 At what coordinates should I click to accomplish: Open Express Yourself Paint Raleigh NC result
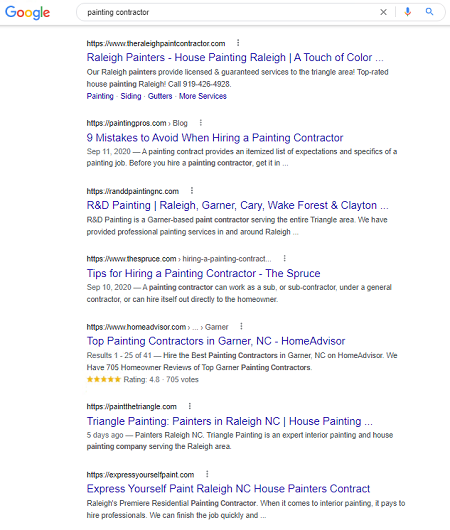[x=228, y=489]
